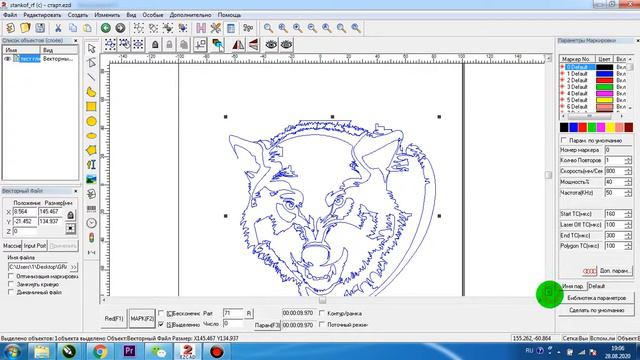Click the first magnifier zoom icon
This screenshot has height=360, width=640.
268,28
